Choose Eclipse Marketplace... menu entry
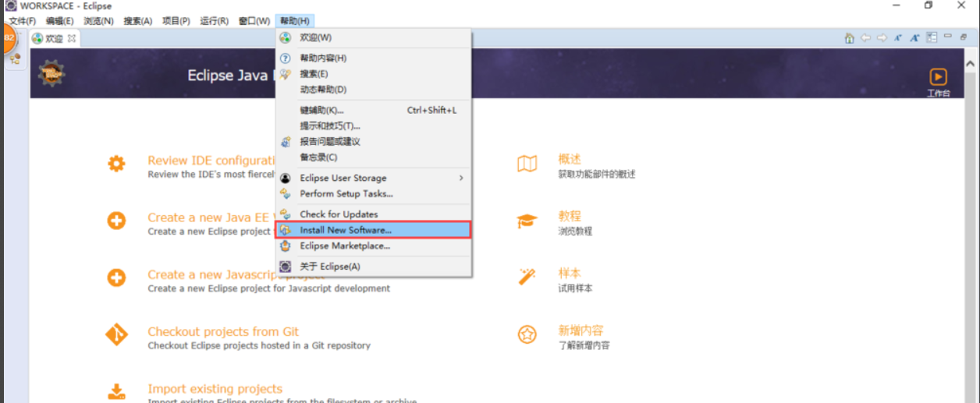This screenshot has width=980, height=403. coord(373,246)
